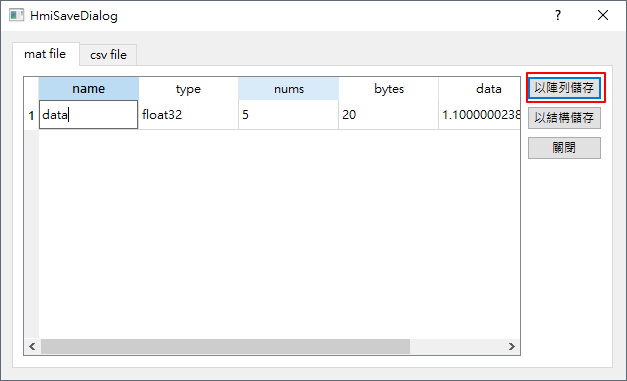Select the data cell 1.100000238
Screen dimensions: 627x381
point(479,115)
